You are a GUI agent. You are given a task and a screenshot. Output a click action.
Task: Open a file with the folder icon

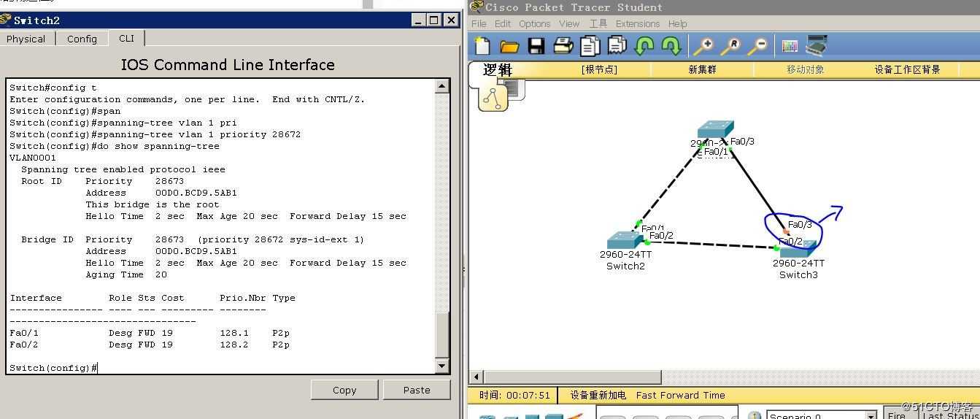tap(509, 47)
